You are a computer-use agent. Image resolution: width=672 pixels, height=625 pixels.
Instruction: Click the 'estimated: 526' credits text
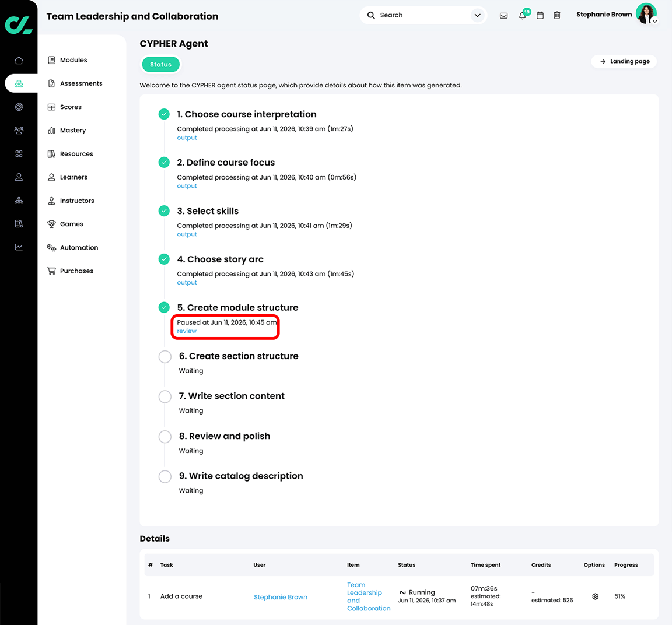(x=552, y=600)
